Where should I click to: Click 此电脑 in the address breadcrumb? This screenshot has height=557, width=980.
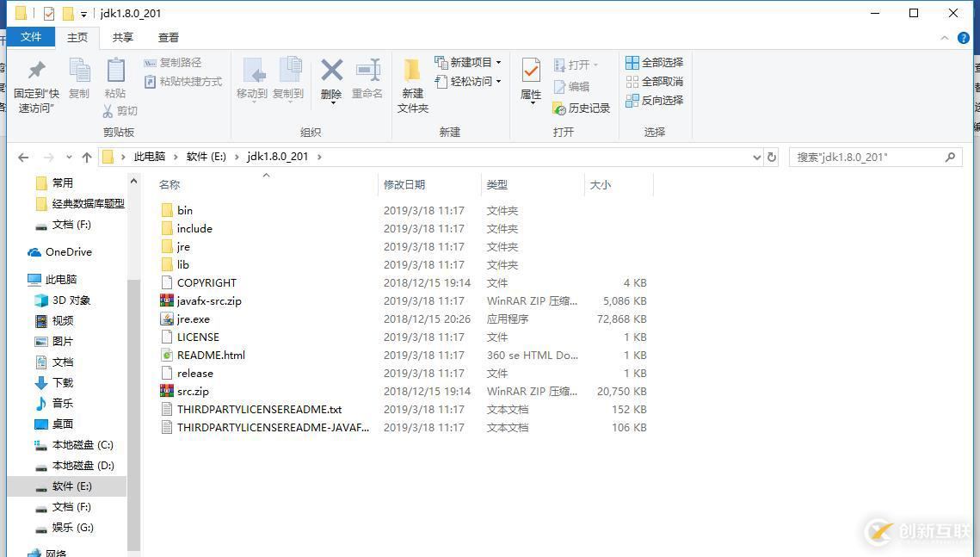150,157
